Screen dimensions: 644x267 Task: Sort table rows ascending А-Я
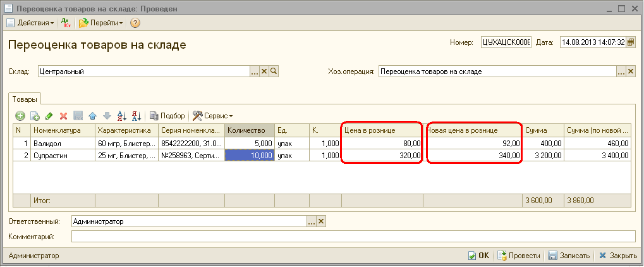[x=123, y=116]
